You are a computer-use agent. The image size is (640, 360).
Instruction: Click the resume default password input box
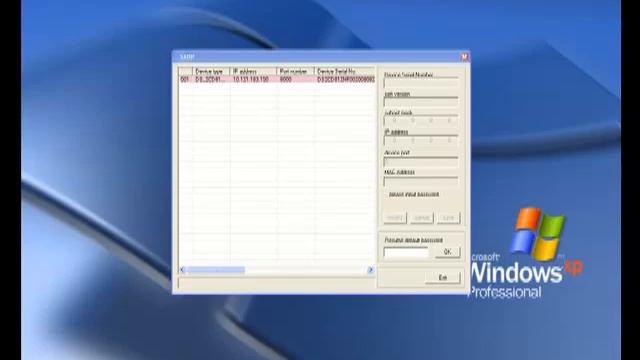(x=406, y=252)
